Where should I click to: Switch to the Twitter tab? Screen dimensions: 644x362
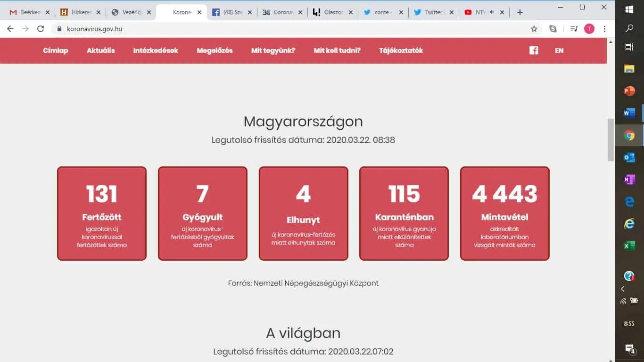(x=431, y=12)
